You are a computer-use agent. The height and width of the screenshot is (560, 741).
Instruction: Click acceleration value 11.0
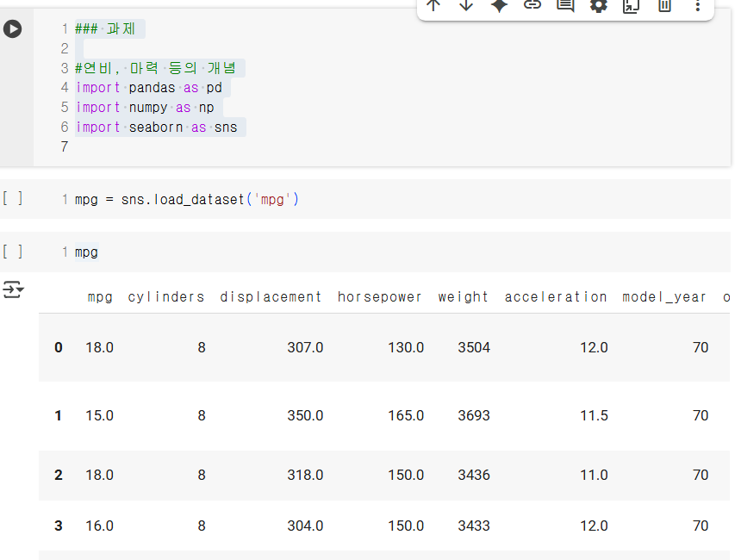pyautogui.click(x=594, y=475)
